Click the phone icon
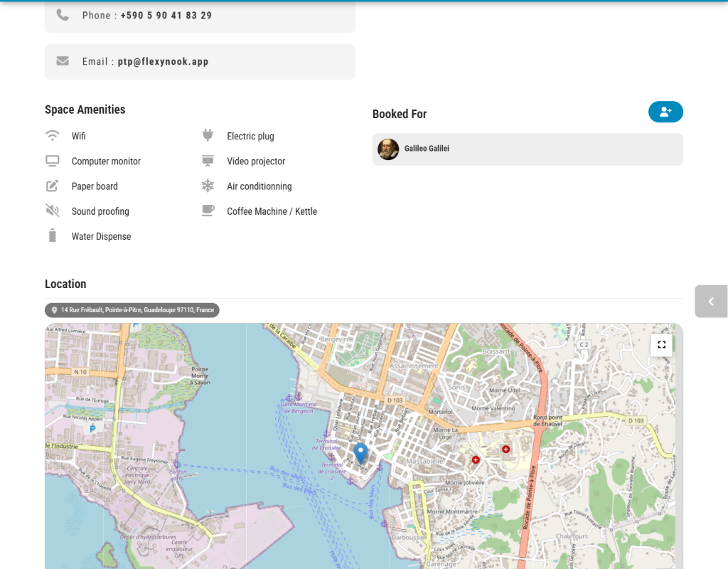This screenshot has height=569, width=728. 63,16
